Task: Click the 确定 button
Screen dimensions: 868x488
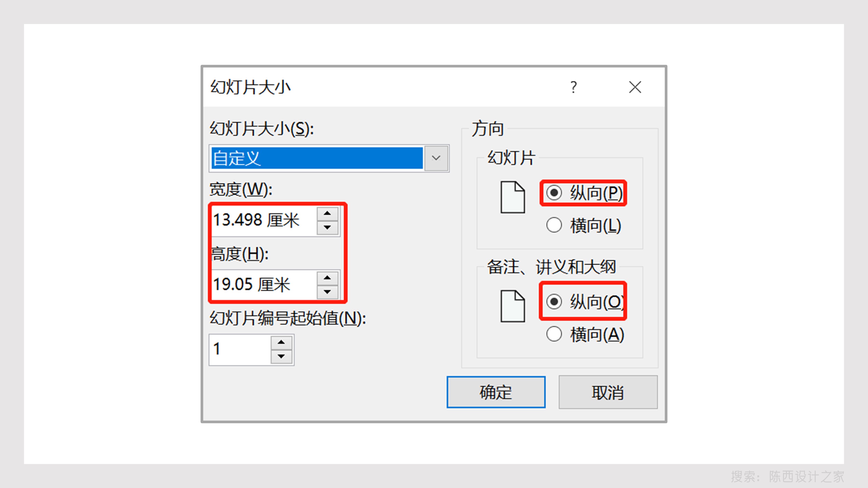Action: [x=496, y=392]
